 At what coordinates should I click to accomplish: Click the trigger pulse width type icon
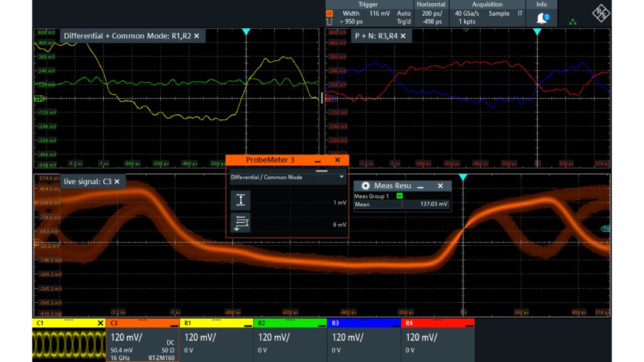click(329, 23)
